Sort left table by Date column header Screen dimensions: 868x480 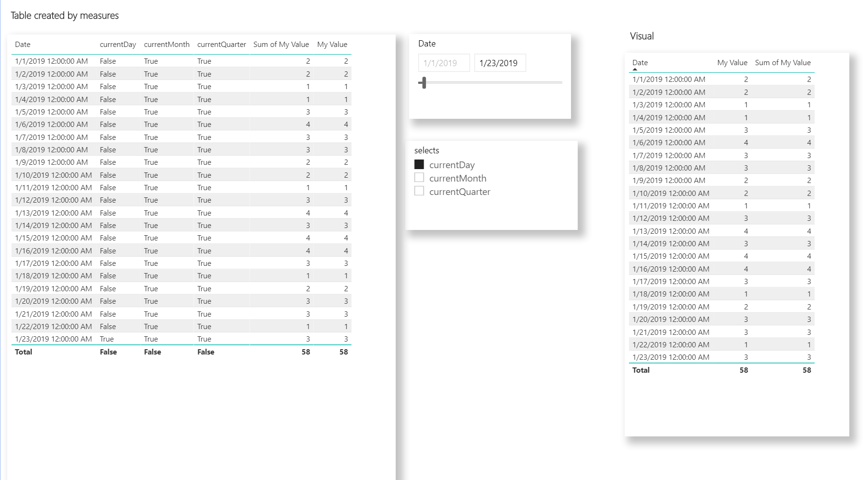23,45
